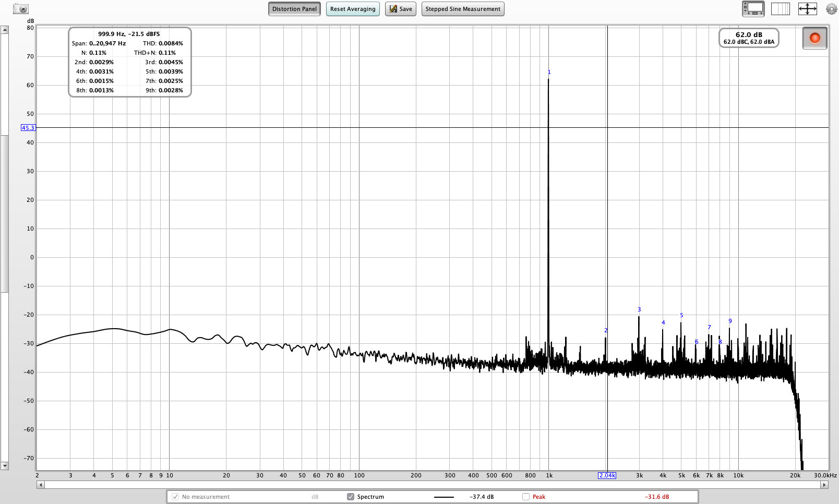The width and height of the screenshot is (839, 504).
Task: Click the 4th harmonic 0.0031% value
Action: point(101,71)
